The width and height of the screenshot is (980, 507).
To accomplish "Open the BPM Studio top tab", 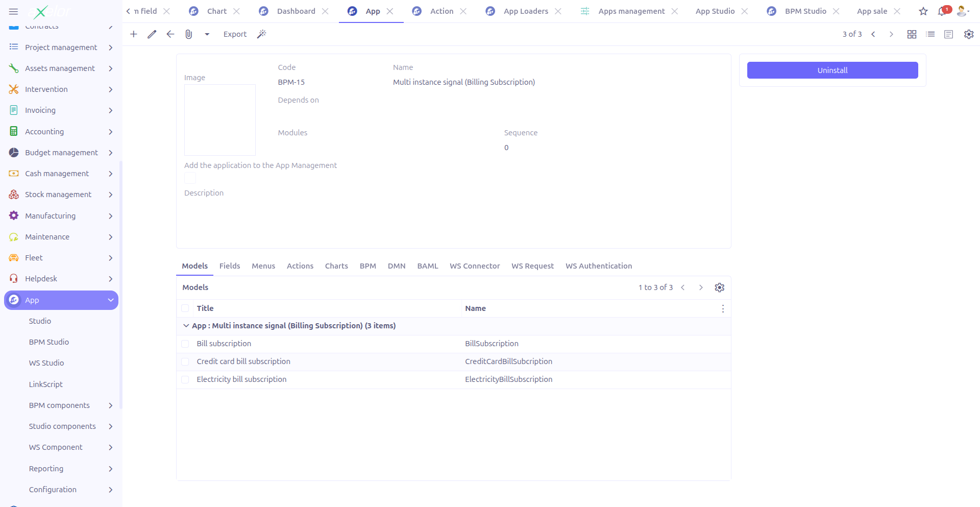I will [805, 11].
